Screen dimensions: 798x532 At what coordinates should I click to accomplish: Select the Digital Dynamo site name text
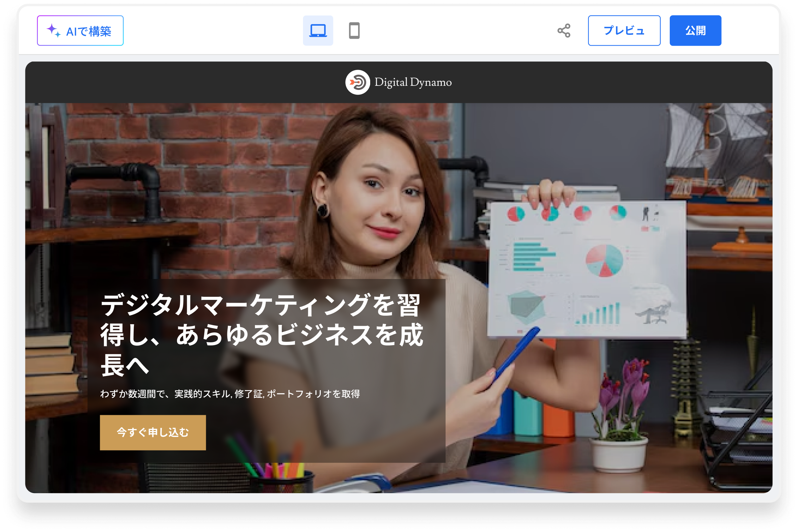pyautogui.click(x=413, y=82)
